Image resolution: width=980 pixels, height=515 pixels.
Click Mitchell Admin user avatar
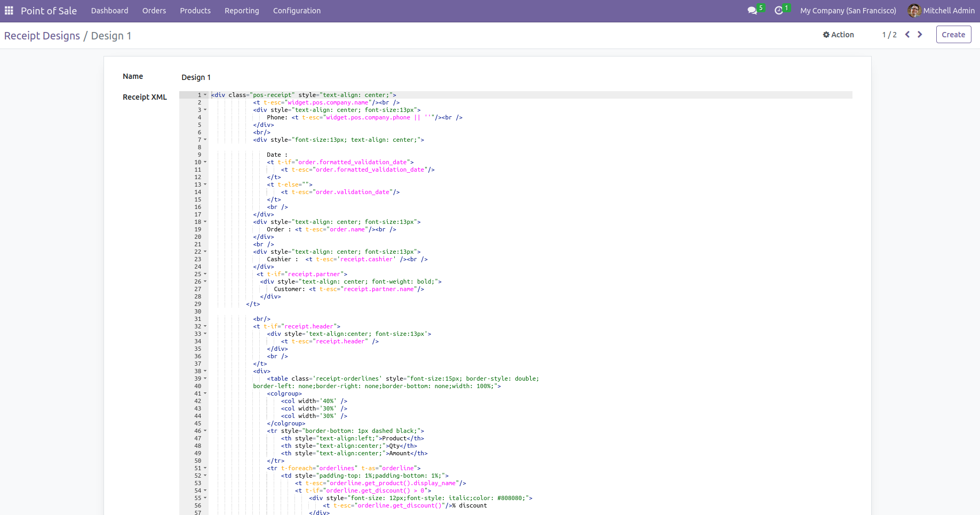point(914,11)
